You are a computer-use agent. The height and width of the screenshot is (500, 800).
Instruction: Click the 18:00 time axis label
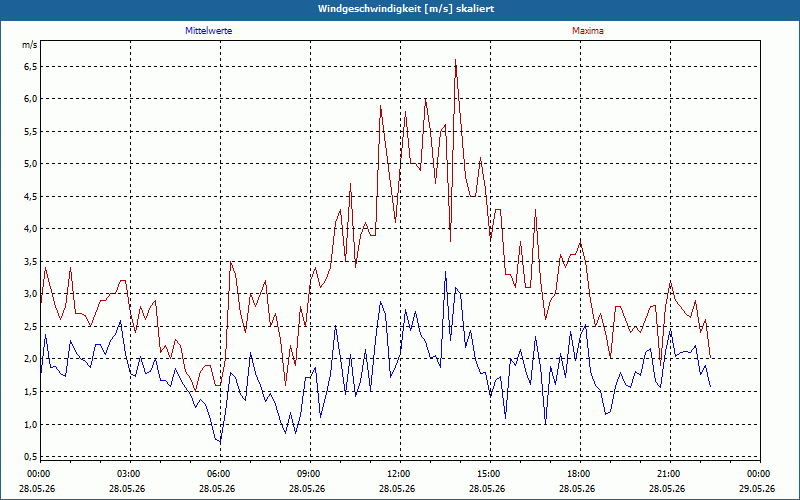(578, 474)
